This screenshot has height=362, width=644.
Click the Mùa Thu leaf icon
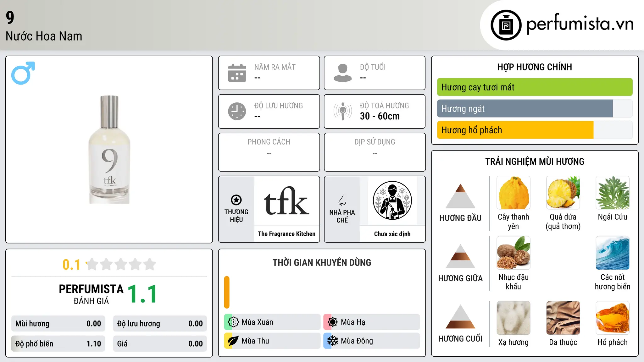tap(233, 341)
